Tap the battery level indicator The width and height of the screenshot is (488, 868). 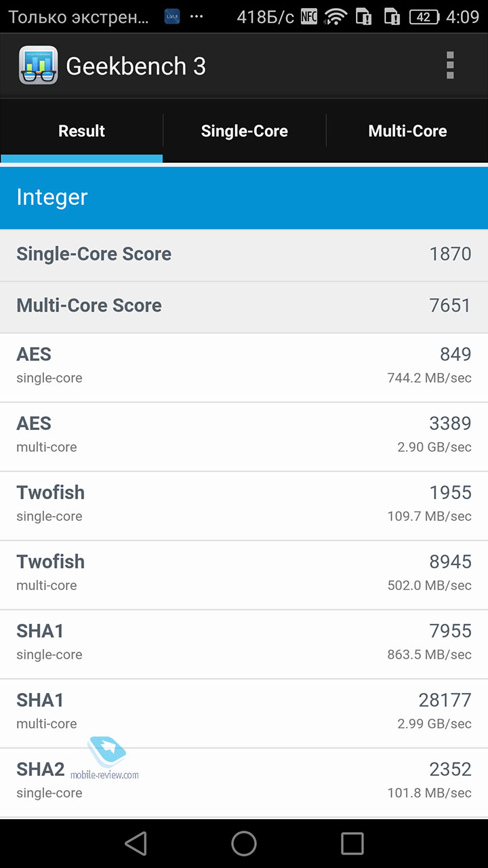(x=424, y=17)
